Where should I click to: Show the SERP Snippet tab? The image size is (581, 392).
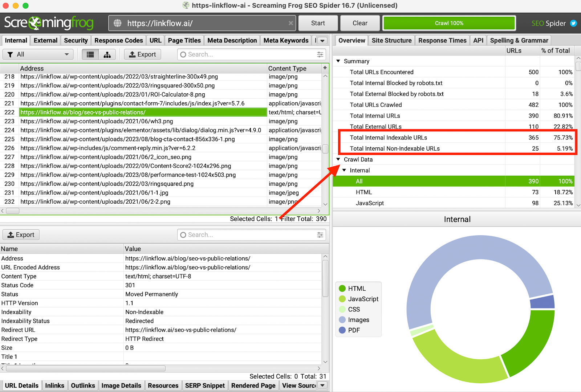click(205, 385)
